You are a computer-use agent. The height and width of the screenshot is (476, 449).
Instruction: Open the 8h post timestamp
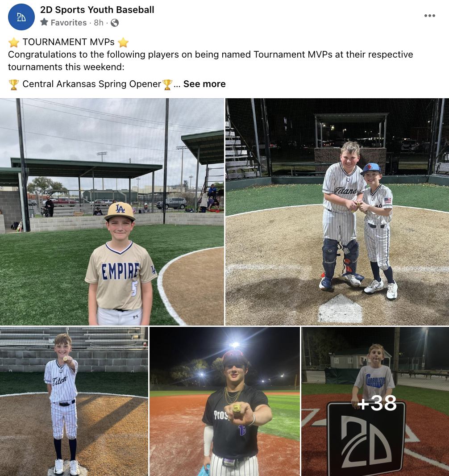click(99, 23)
